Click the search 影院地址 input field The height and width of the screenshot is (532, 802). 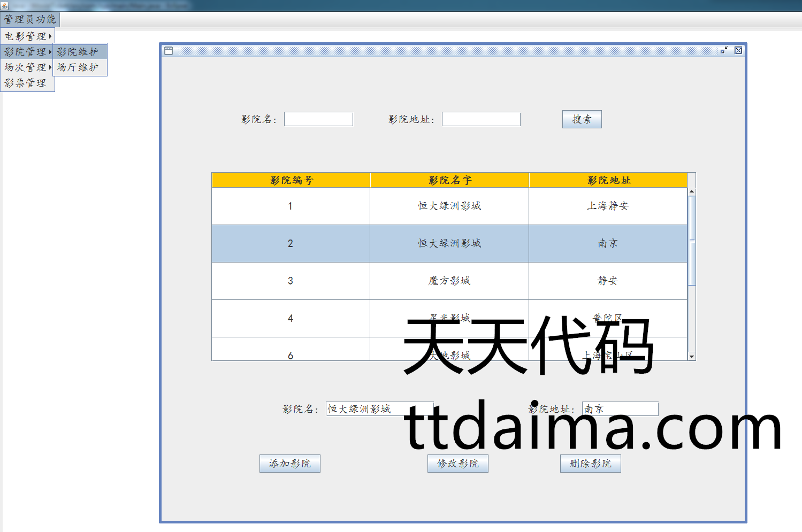[481, 119]
